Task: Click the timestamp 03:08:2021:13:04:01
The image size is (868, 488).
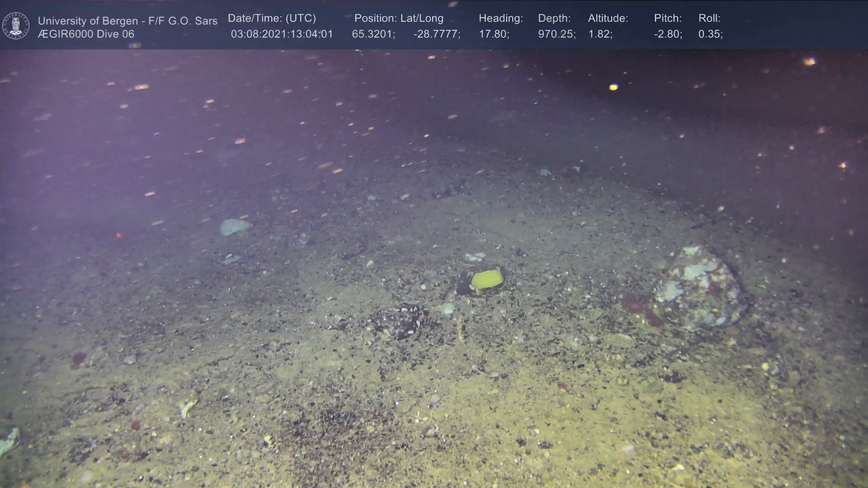Action: point(282,34)
